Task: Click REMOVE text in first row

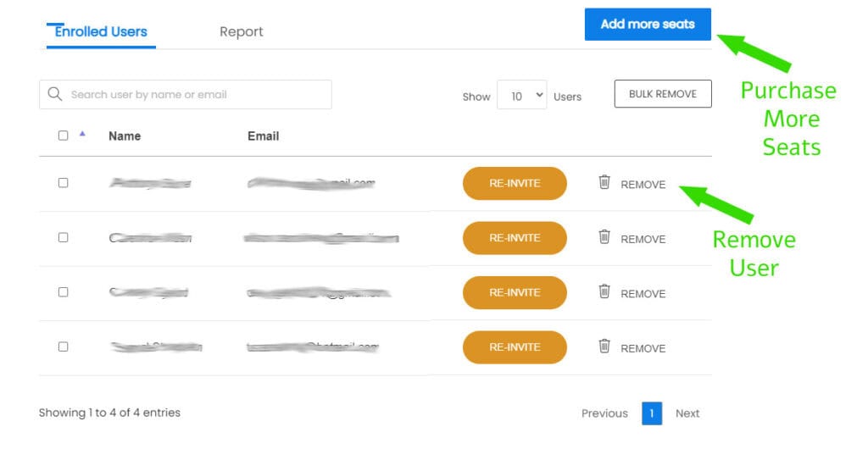Action: pos(643,185)
